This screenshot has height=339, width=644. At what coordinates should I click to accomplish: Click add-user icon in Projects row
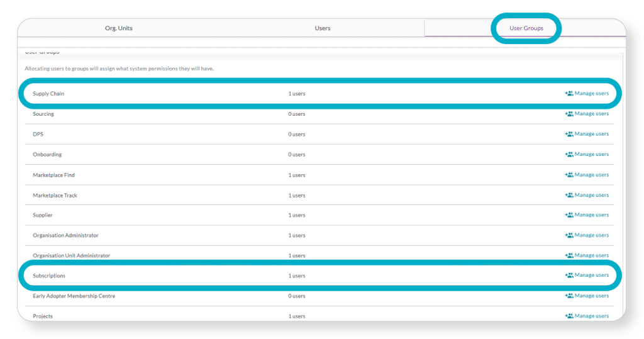tap(569, 316)
